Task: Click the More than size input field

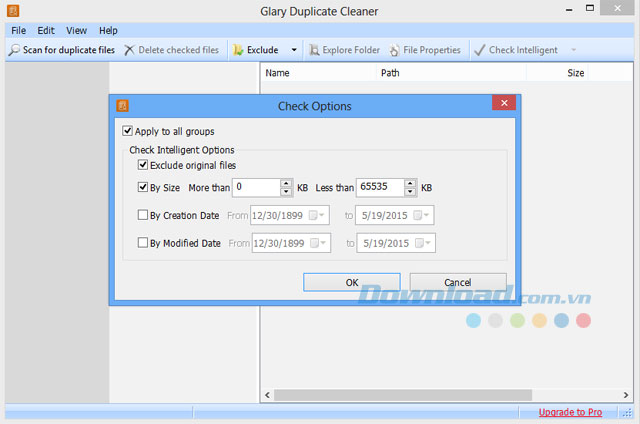Action: 257,187
